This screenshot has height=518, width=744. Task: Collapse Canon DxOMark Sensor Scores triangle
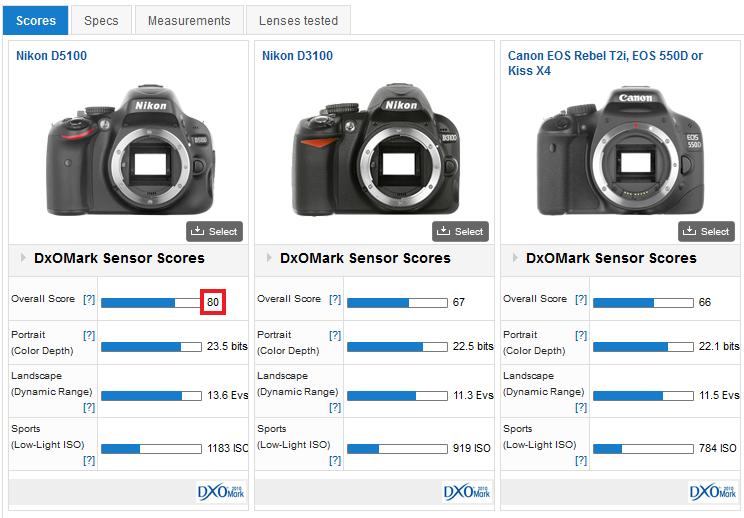point(514,258)
